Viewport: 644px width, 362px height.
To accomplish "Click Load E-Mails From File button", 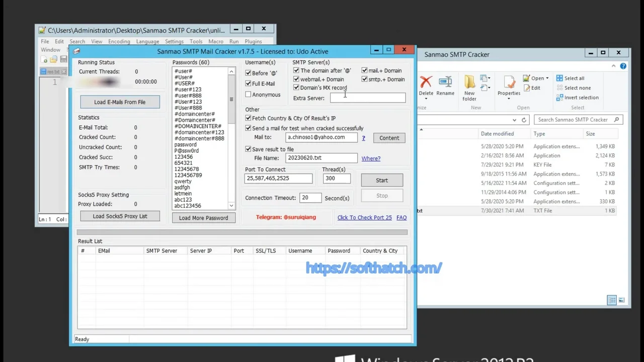I will [x=120, y=102].
